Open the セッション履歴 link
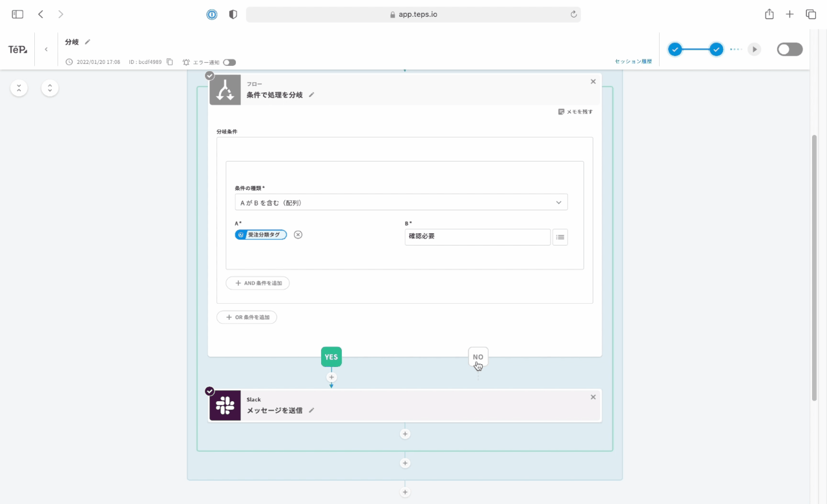 pos(633,61)
